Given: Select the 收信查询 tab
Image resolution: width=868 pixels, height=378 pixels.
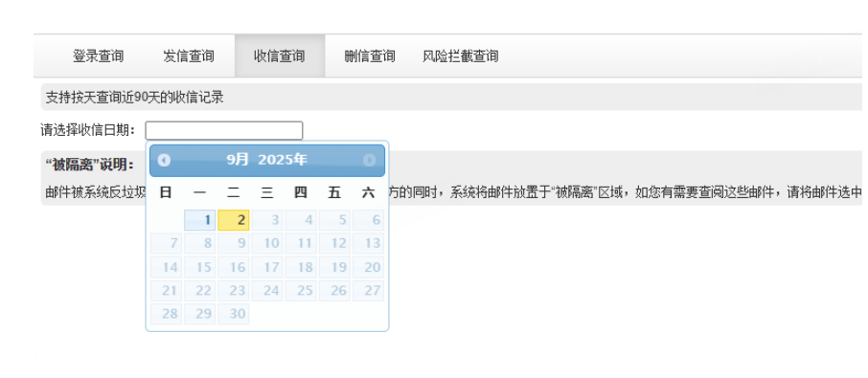Looking at the screenshot, I should [x=280, y=56].
